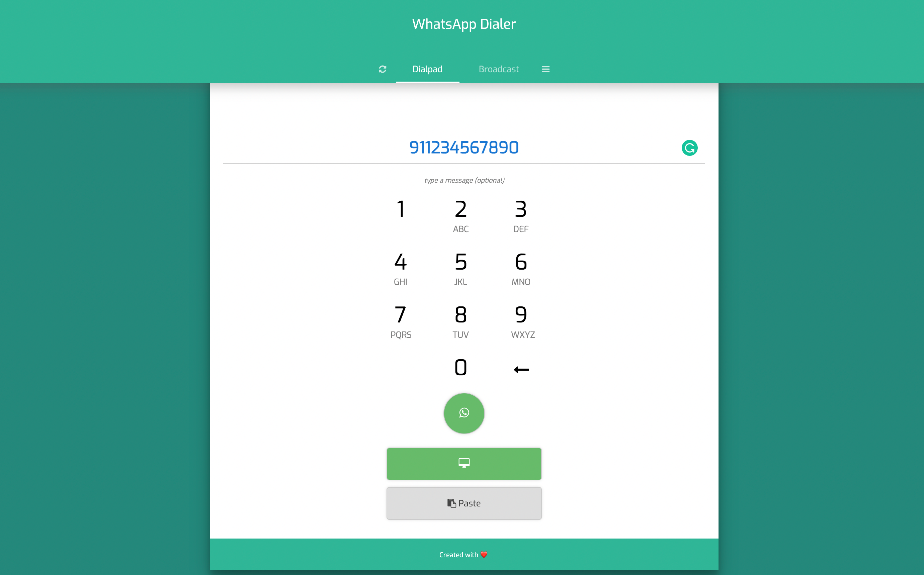Click the Paste button to paste number
The width and height of the screenshot is (924, 575).
463,503
